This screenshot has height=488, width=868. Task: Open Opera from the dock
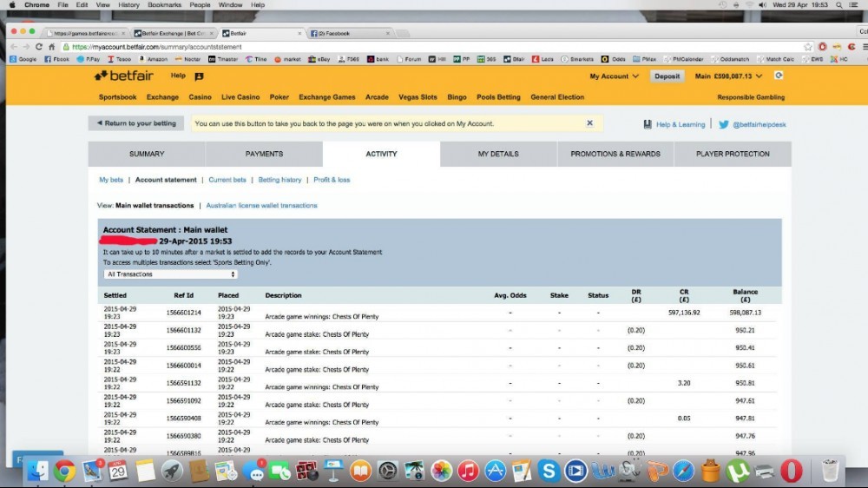click(x=792, y=471)
